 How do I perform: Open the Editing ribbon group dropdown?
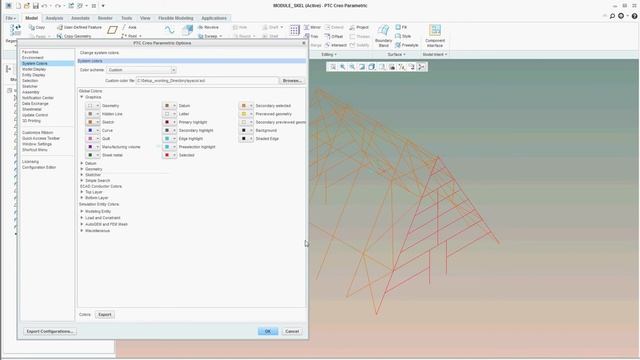pyautogui.click(x=329, y=54)
